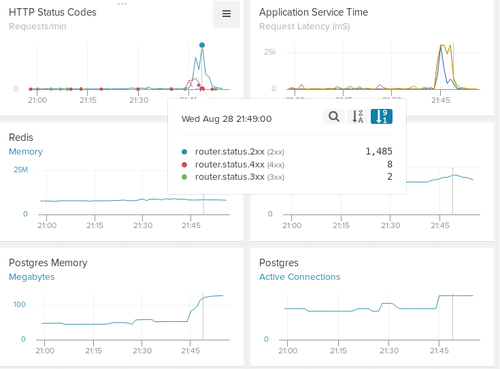
Task: Click the blue router.status.2xx legend dot
Action: (x=184, y=152)
